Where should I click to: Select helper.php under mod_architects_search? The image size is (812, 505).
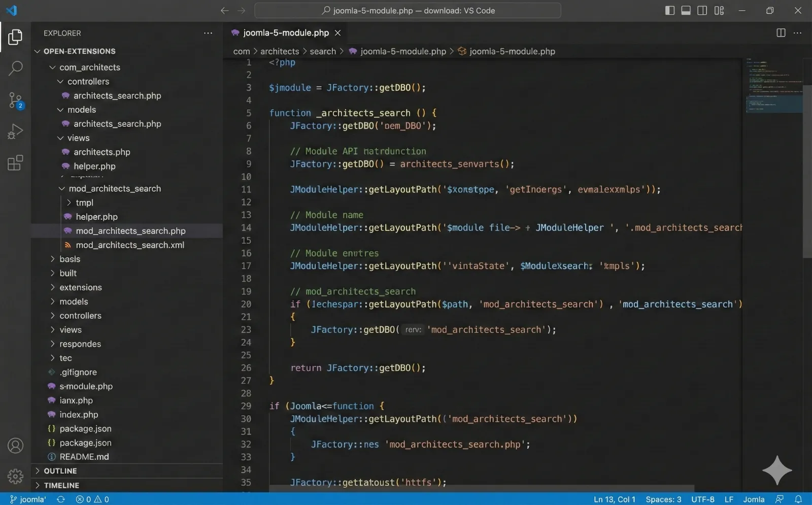click(96, 217)
